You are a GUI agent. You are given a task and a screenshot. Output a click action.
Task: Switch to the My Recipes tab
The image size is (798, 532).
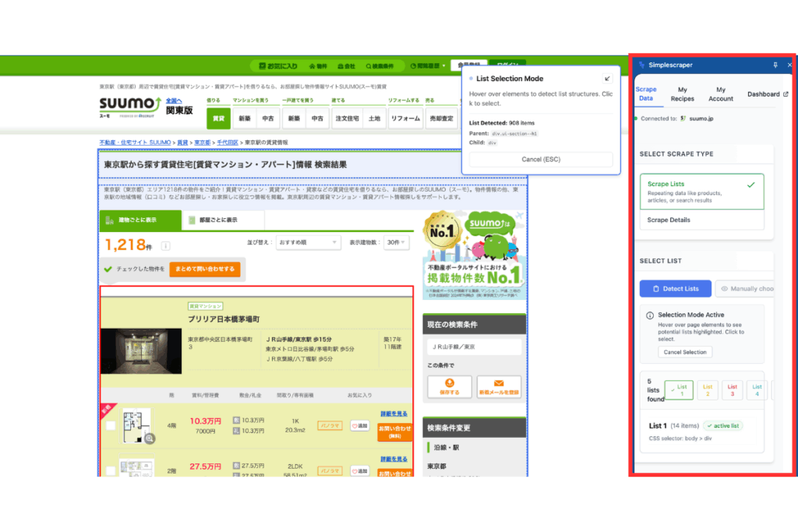(683, 94)
